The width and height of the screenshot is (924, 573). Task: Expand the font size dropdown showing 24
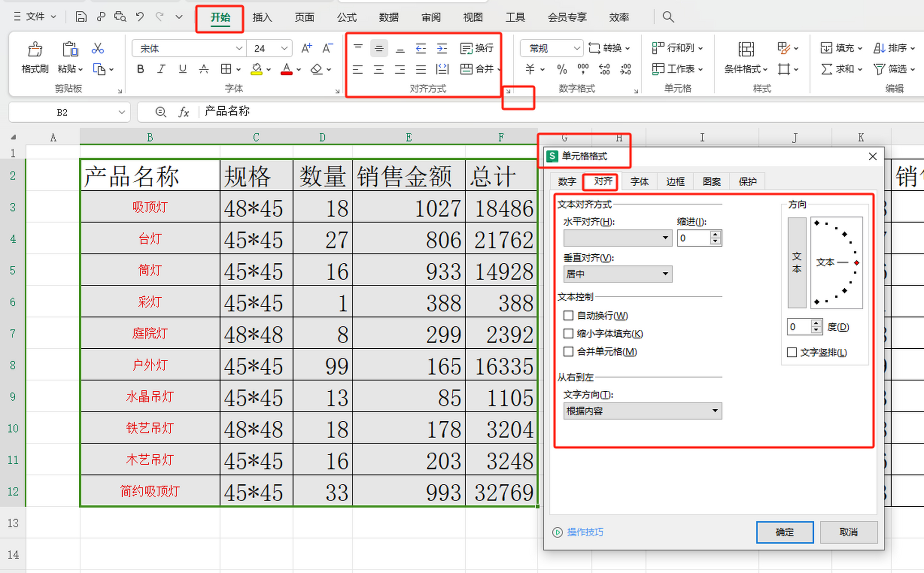(284, 48)
